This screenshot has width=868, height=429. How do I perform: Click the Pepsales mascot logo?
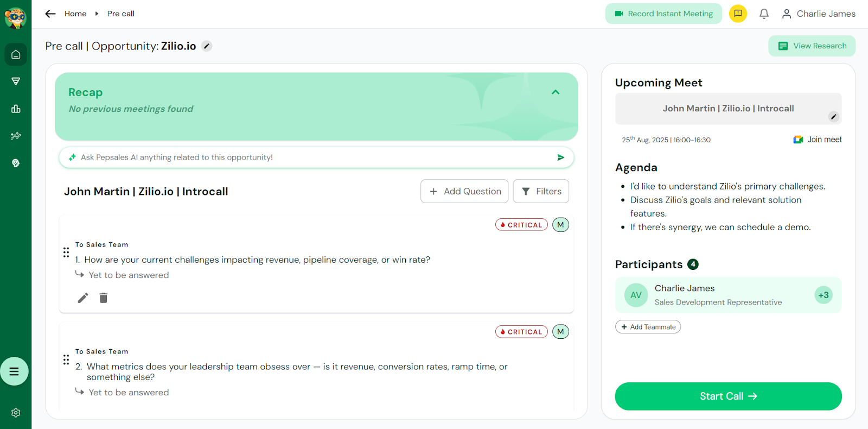15,17
